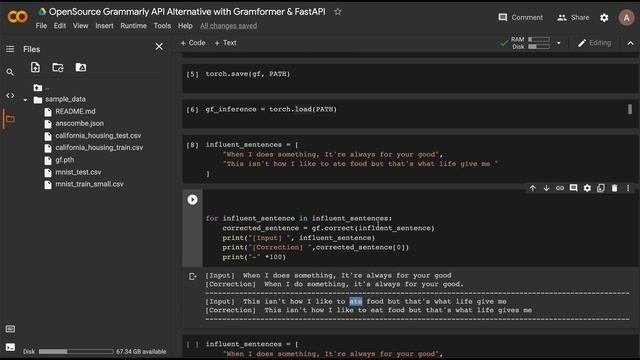Click the refresh folder icon

[58, 67]
